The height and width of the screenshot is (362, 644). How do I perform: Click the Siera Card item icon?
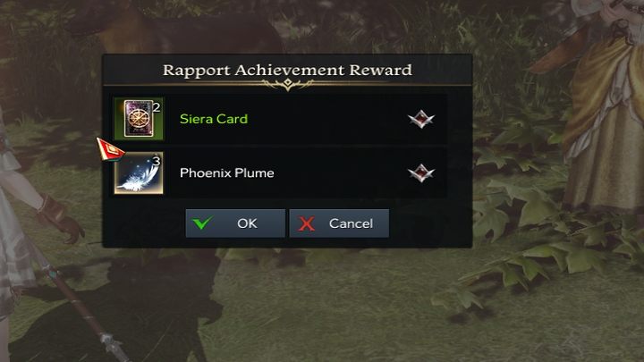click(x=139, y=119)
